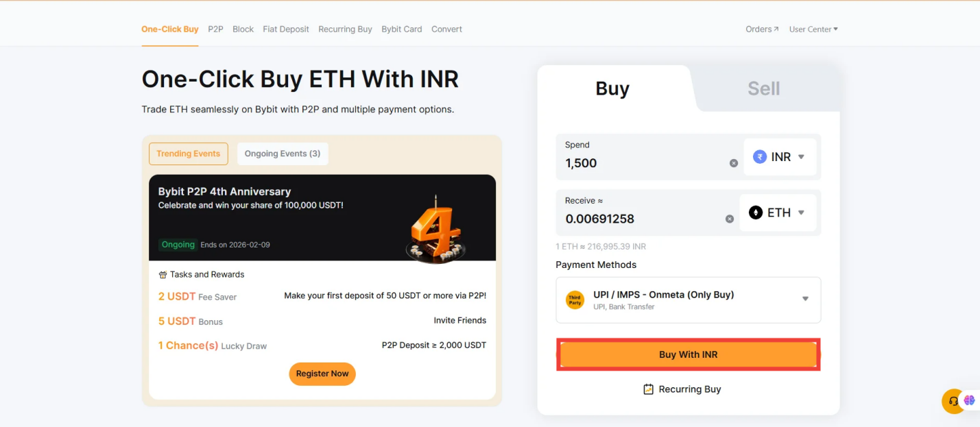980x427 pixels.
Task: Open the P2P menu item
Action: point(215,29)
